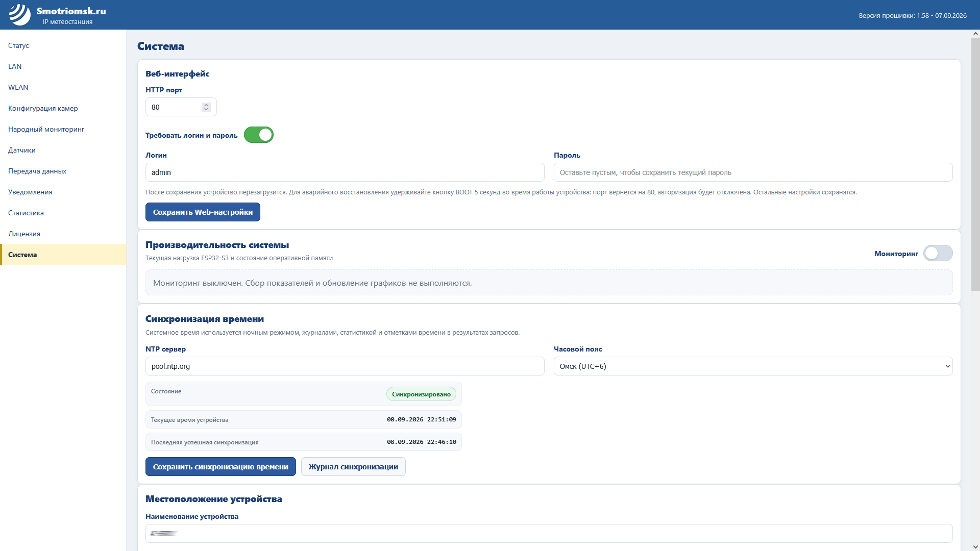Click the page scrollbar down arrow
This screenshot has width=980, height=551.
tap(975, 547)
